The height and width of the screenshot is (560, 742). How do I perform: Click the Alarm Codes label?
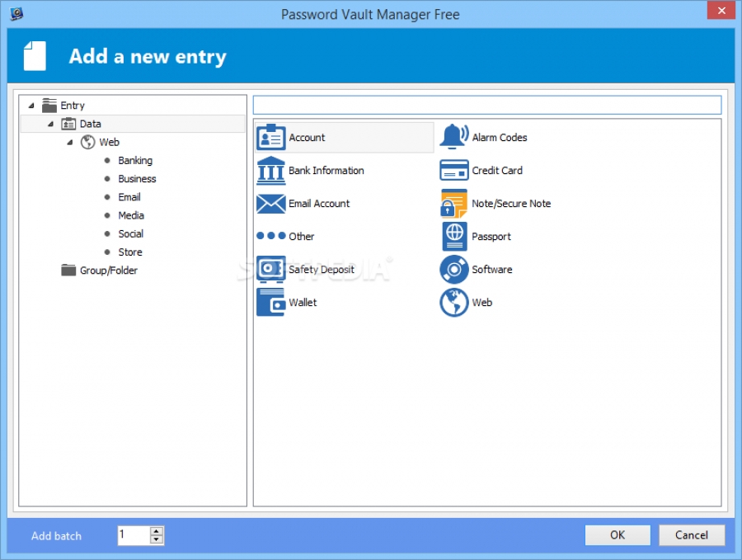500,137
